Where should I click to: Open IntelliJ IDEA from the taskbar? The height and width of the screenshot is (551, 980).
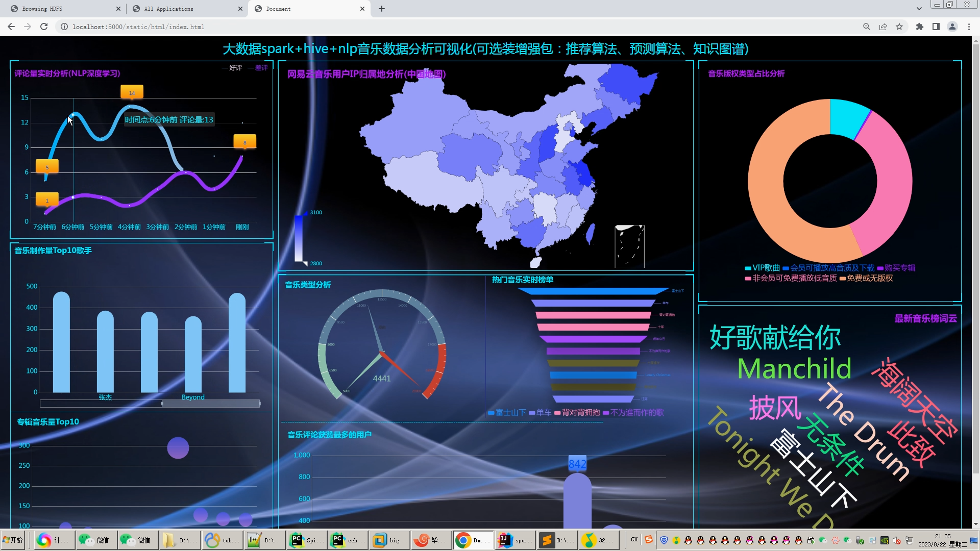514,540
